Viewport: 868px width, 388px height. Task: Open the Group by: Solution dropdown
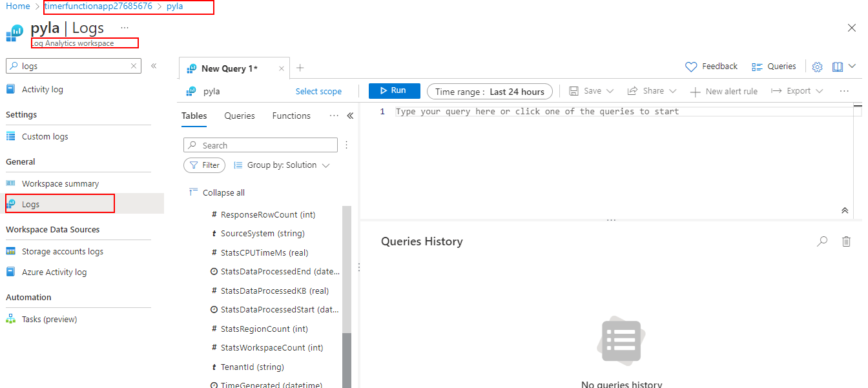point(282,165)
